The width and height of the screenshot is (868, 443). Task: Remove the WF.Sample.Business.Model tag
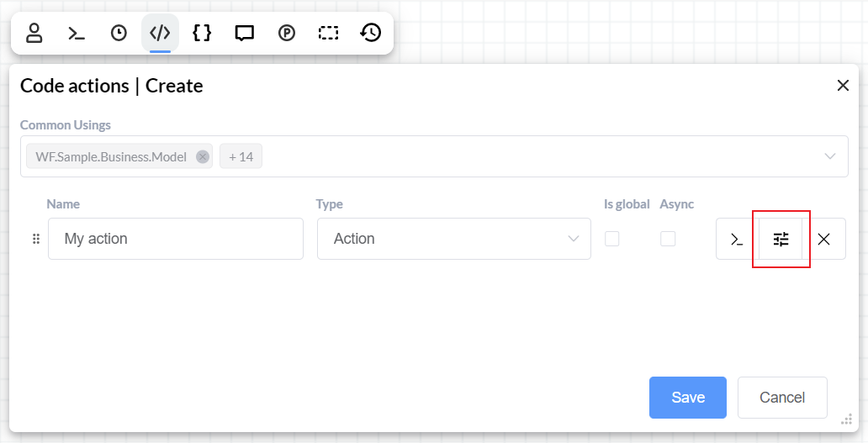click(202, 156)
